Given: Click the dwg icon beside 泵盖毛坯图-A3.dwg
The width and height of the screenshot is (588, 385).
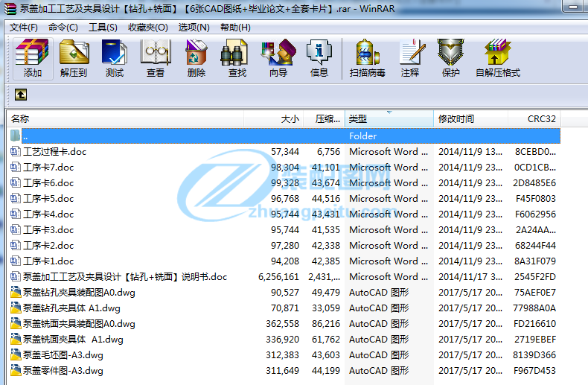Looking at the screenshot, I should [x=16, y=354].
